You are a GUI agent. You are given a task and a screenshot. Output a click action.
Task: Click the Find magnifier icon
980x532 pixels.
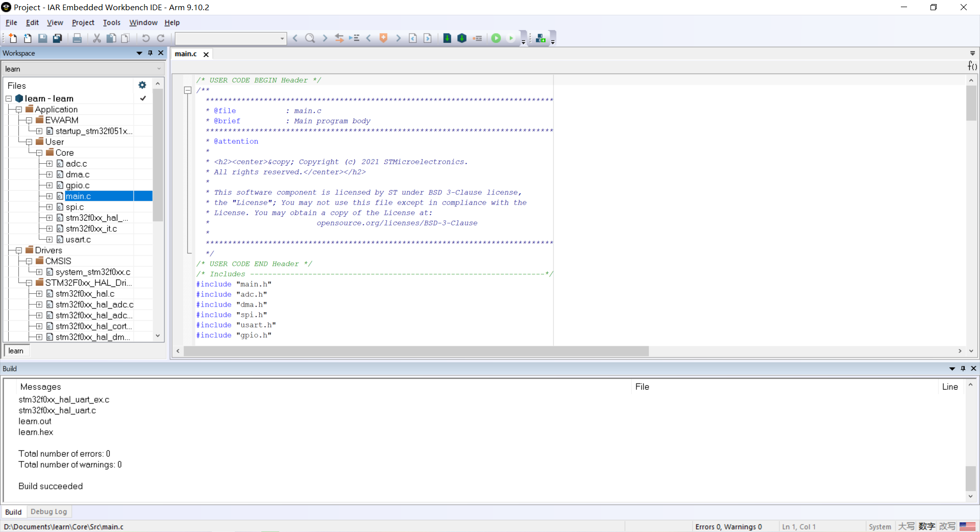pyautogui.click(x=310, y=38)
